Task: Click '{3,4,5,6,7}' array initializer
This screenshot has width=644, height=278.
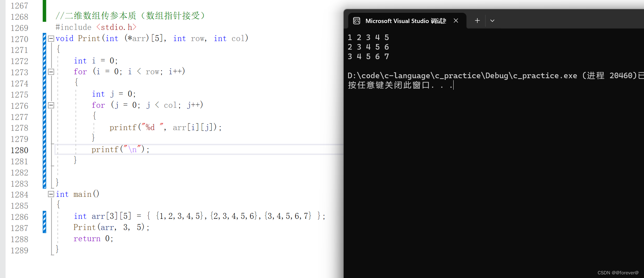Action: tap(288, 216)
